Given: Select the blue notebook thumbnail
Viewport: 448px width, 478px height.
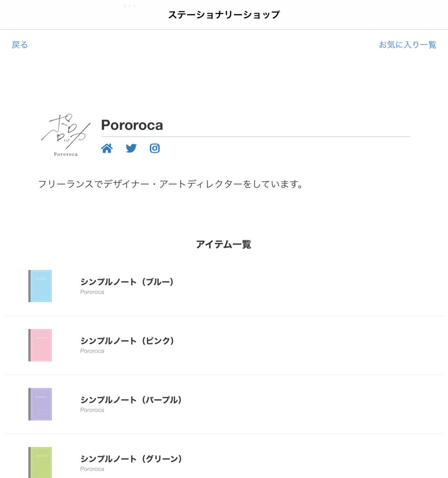Looking at the screenshot, I should pyautogui.click(x=40, y=286).
